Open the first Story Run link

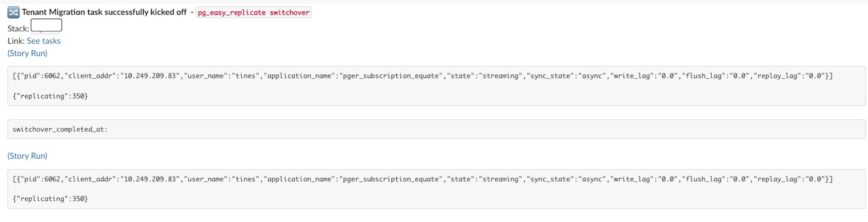tap(27, 53)
